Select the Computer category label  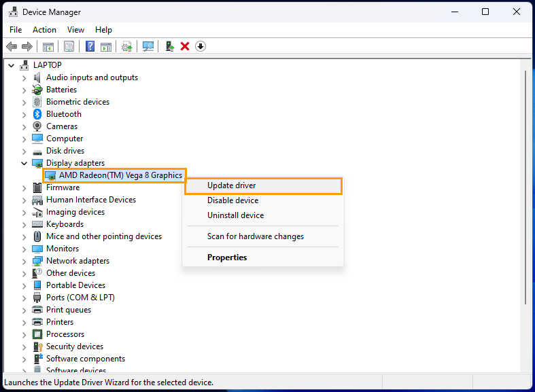click(x=65, y=139)
